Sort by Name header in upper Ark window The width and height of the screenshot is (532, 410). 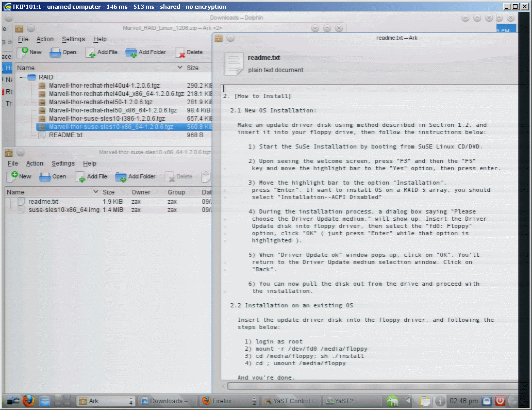tap(100, 68)
